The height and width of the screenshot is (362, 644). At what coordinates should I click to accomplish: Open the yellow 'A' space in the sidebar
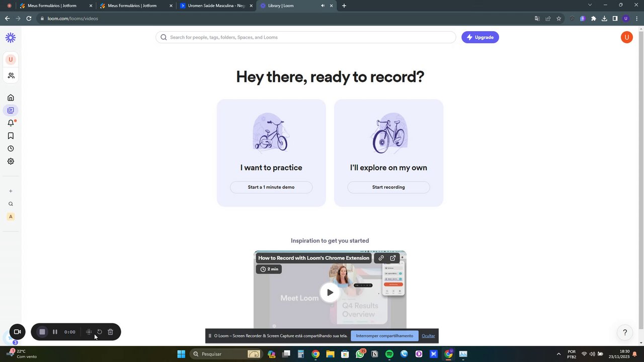coord(11,217)
